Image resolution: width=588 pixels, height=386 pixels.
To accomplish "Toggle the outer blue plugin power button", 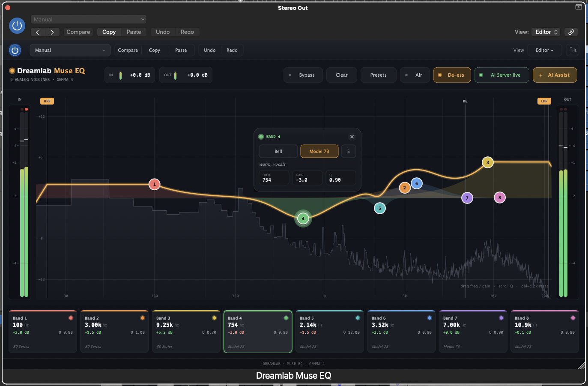I will [x=17, y=26].
